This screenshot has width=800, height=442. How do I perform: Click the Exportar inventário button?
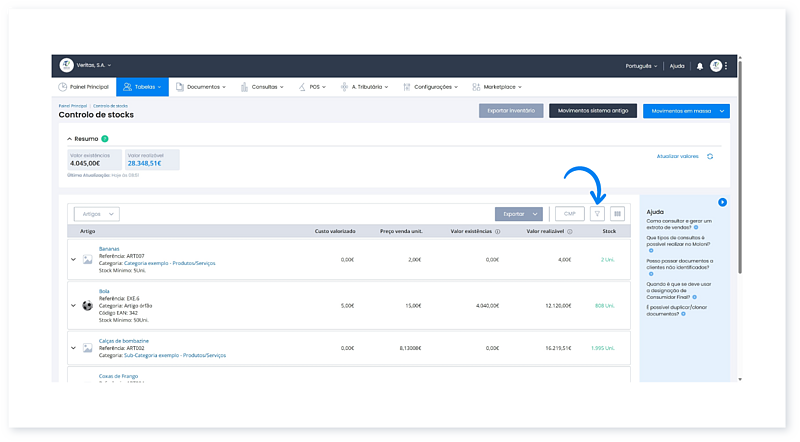pos(511,110)
